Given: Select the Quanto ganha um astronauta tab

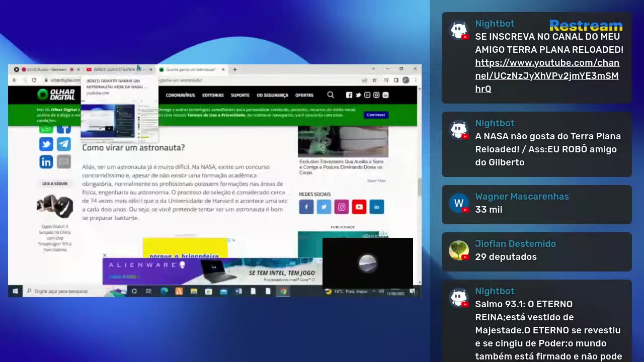Looking at the screenshot, I should click(191, 69).
